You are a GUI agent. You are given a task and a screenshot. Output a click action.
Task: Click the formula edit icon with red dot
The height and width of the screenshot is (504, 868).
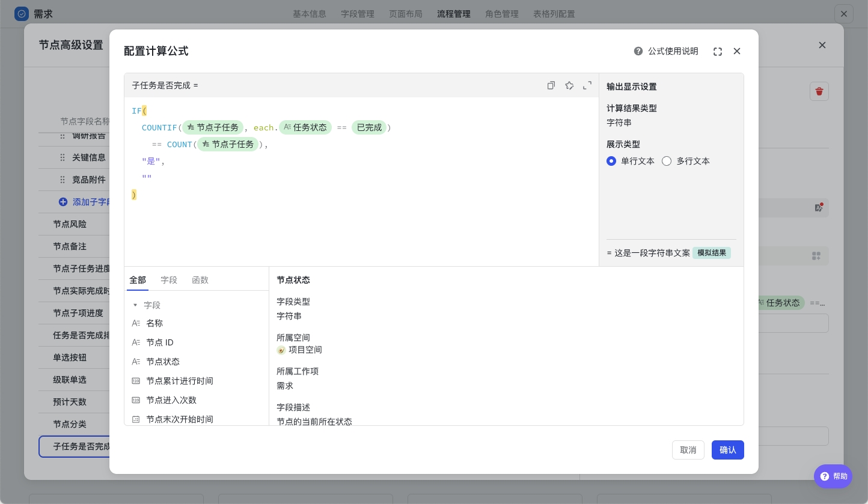pos(818,207)
